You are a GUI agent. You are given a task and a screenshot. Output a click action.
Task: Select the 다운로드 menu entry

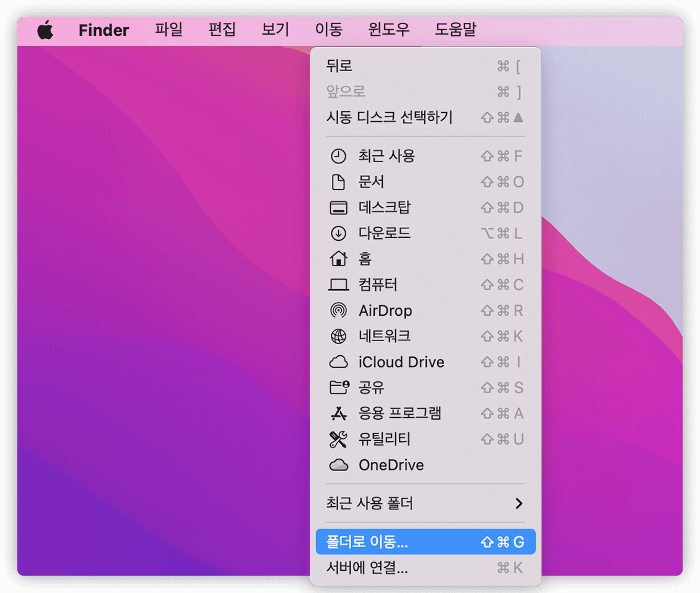coord(426,233)
